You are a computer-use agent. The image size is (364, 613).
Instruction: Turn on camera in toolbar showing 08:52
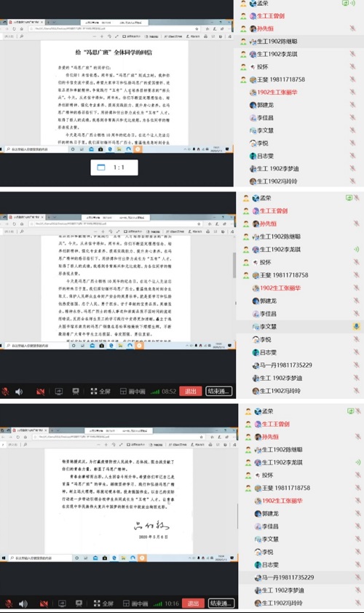(40, 392)
